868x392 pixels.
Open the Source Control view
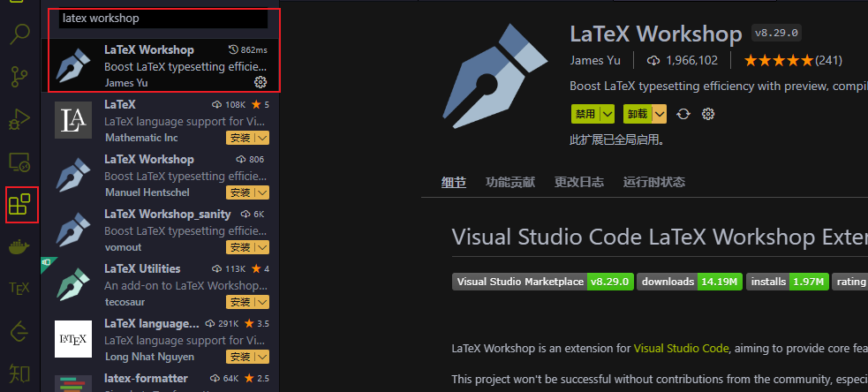click(x=19, y=76)
